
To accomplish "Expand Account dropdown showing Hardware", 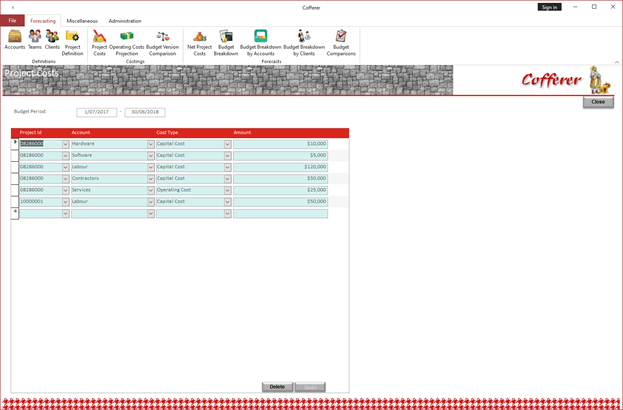I will pos(151,144).
